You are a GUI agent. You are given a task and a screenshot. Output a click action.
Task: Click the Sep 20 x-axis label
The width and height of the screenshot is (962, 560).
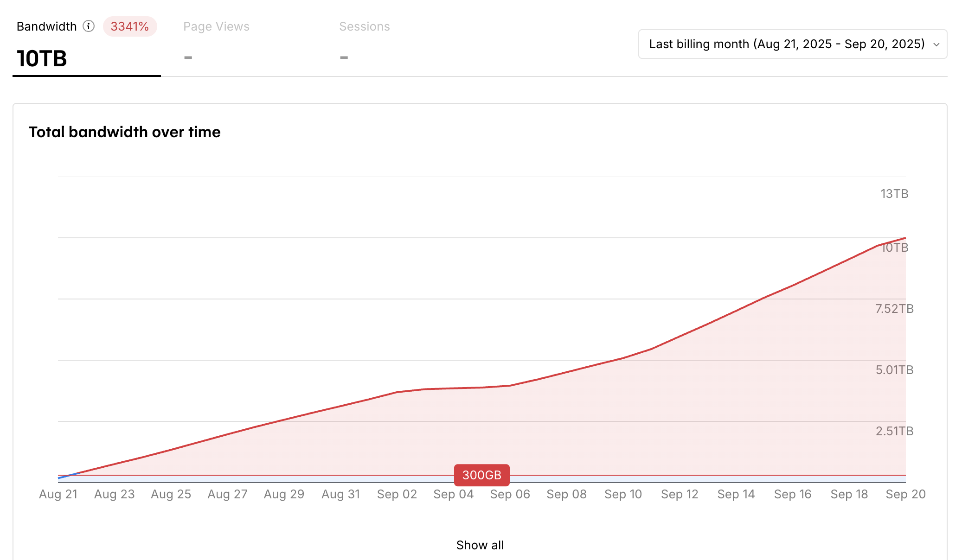coord(905,494)
